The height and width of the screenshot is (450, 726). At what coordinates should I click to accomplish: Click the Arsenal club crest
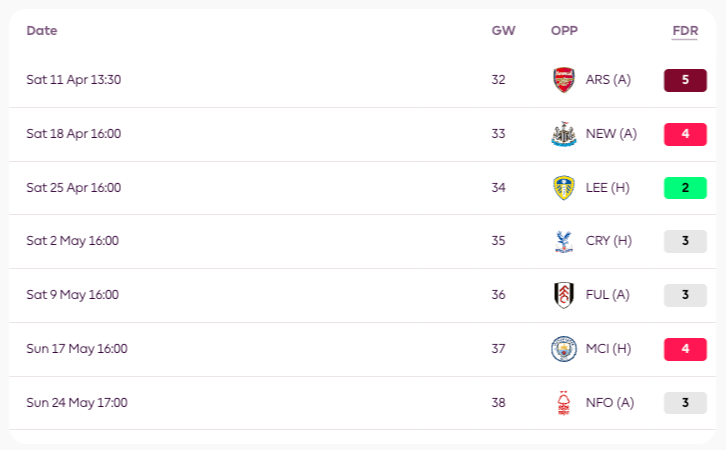[x=563, y=80]
